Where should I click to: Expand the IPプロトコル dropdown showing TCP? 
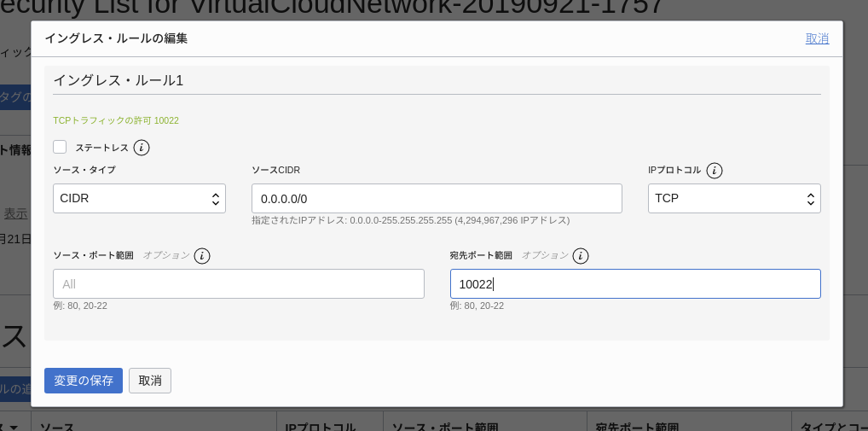tap(733, 199)
